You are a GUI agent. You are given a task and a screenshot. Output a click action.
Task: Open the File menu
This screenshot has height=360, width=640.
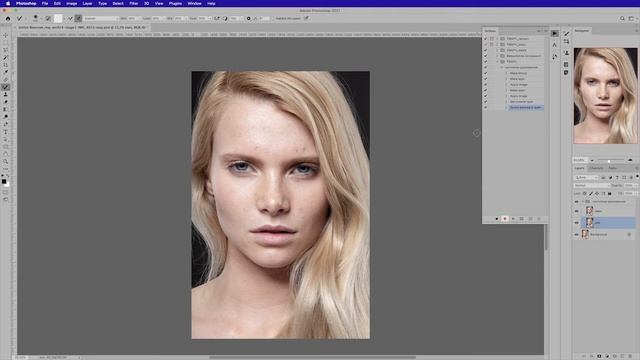tap(45, 3)
